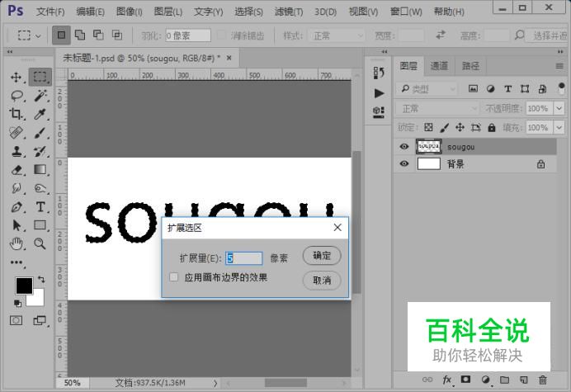Open the 样式 dropdown in options bar
The height and width of the screenshot is (392, 571).
click(x=337, y=36)
